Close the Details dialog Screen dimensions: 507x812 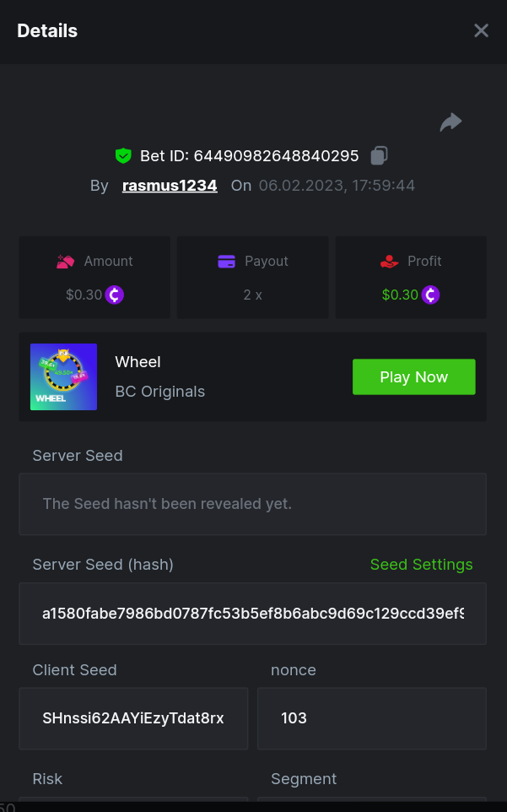click(481, 31)
